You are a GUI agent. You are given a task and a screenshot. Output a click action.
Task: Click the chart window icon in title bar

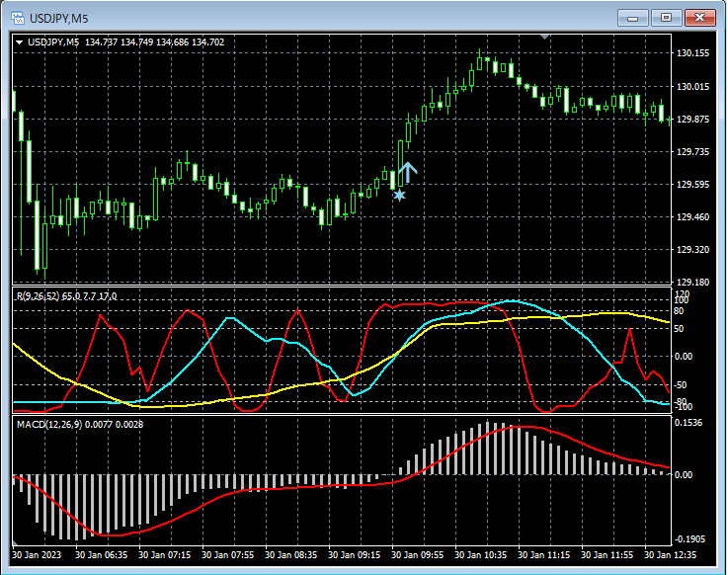[x=17, y=18]
